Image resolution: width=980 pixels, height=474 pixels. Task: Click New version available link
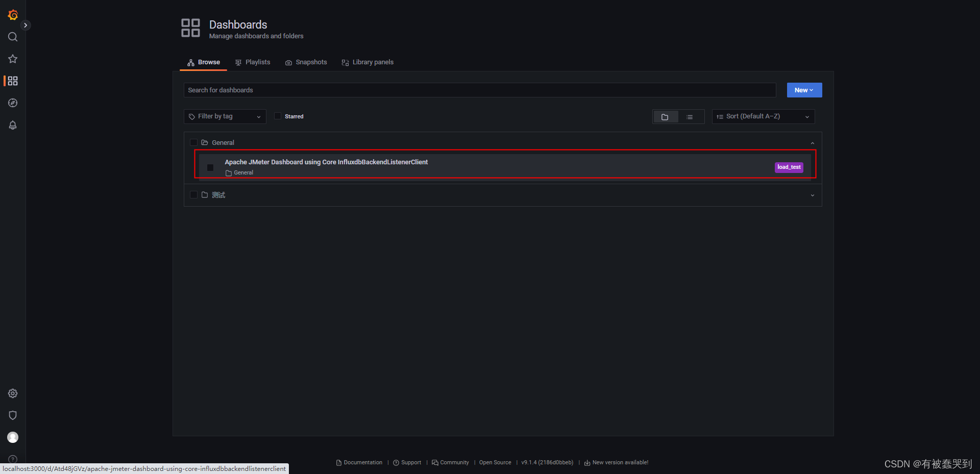coord(616,462)
